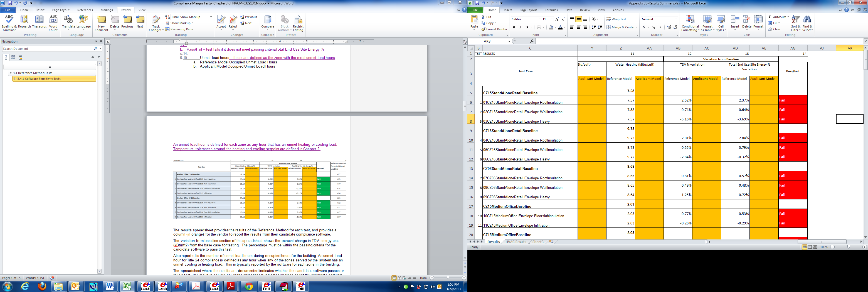
Task: Open the Word View tab
Action: pos(142,10)
